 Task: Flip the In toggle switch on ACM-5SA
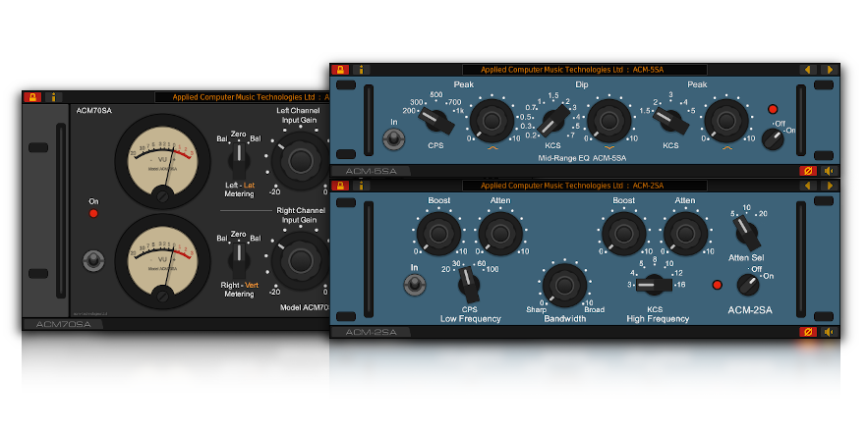[394, 139]
